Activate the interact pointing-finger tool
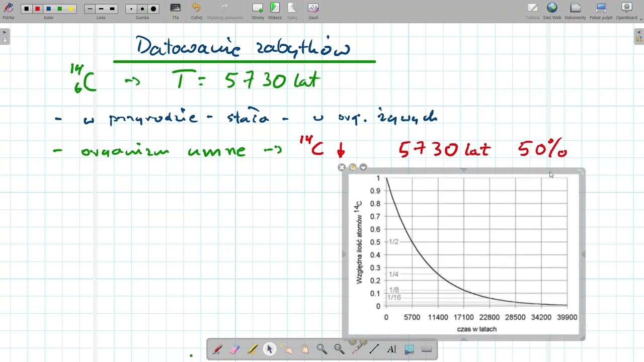Screen dimensions: 644x362 coord(287,349)
